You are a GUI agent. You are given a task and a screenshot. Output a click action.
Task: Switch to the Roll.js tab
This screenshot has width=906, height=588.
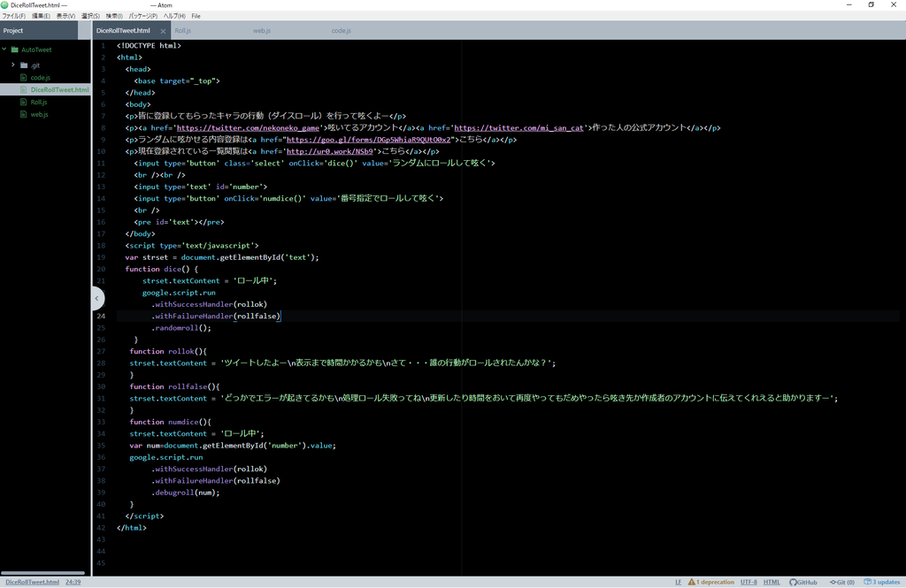point(182,31)
